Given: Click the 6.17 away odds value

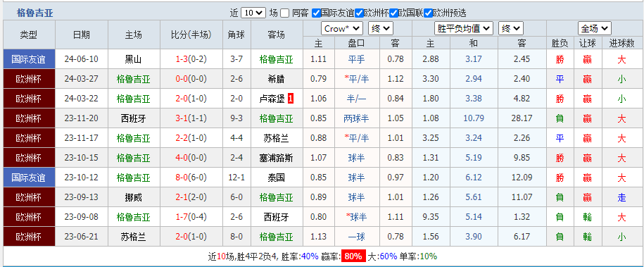Looking at the screenshot, I should [522, 237].
